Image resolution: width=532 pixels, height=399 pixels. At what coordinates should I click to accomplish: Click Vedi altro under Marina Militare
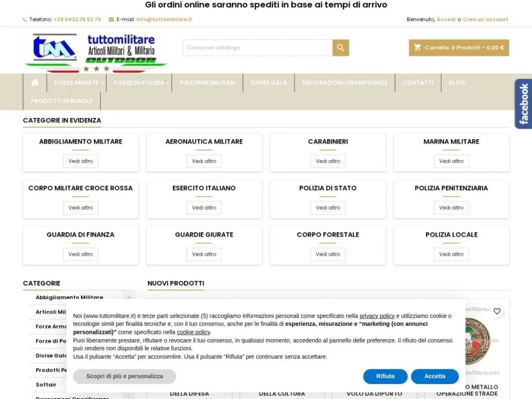(451, 161)
